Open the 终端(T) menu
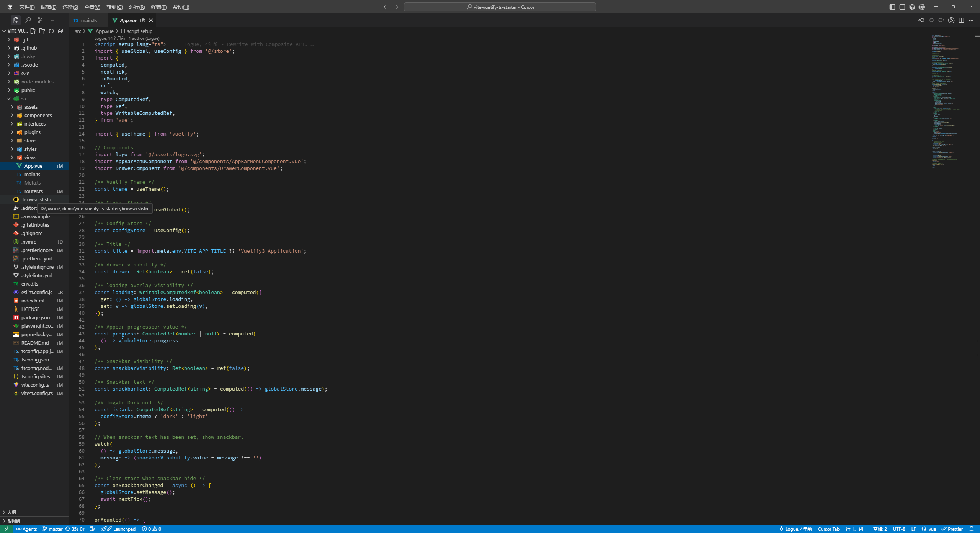Screen dimensions: 980x533 click(x=159, y=7)
